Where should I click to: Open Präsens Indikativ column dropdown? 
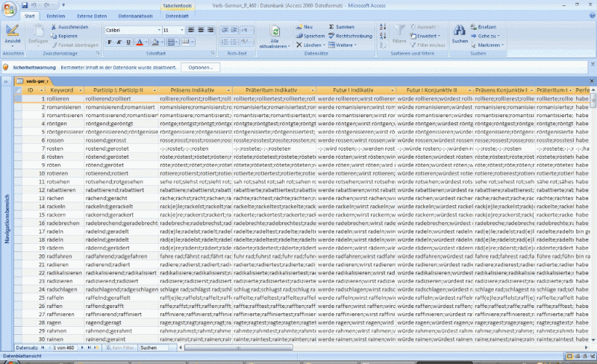tap(228, 90)
